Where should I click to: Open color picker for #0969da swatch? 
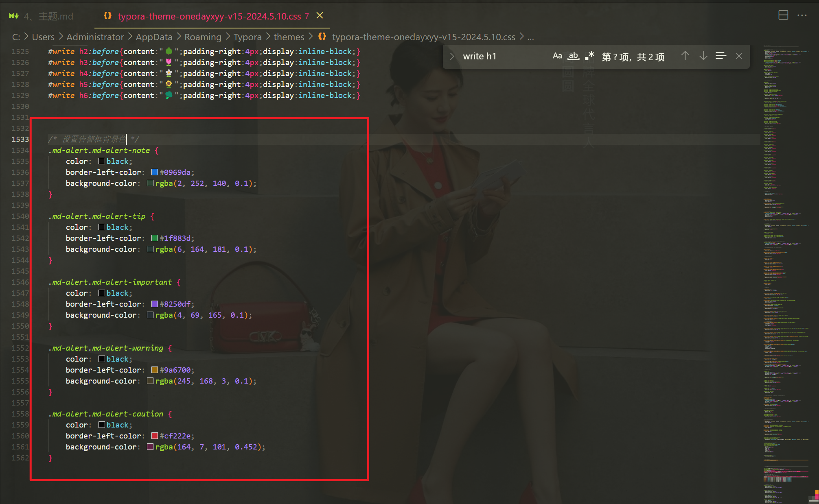coord(155,172)
